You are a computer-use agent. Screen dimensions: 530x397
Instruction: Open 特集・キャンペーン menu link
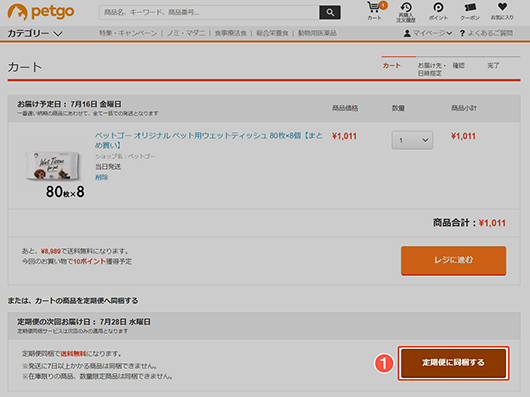tap(128, 33)
